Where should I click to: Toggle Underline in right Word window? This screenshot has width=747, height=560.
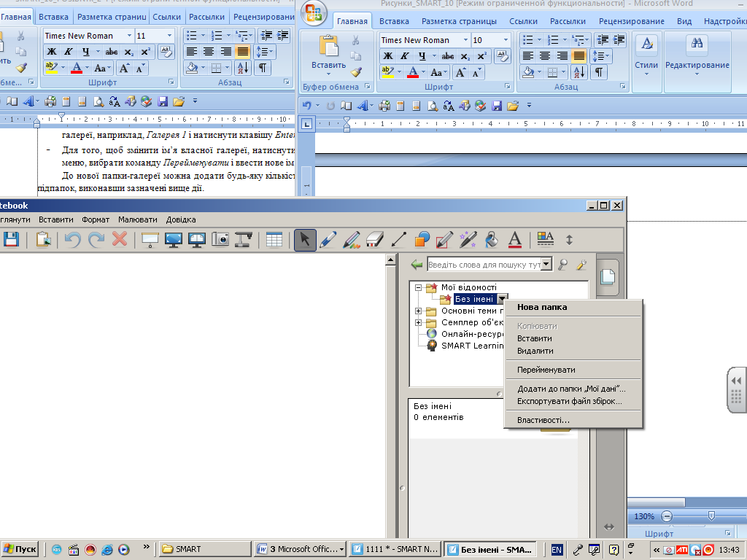[422, 56]
